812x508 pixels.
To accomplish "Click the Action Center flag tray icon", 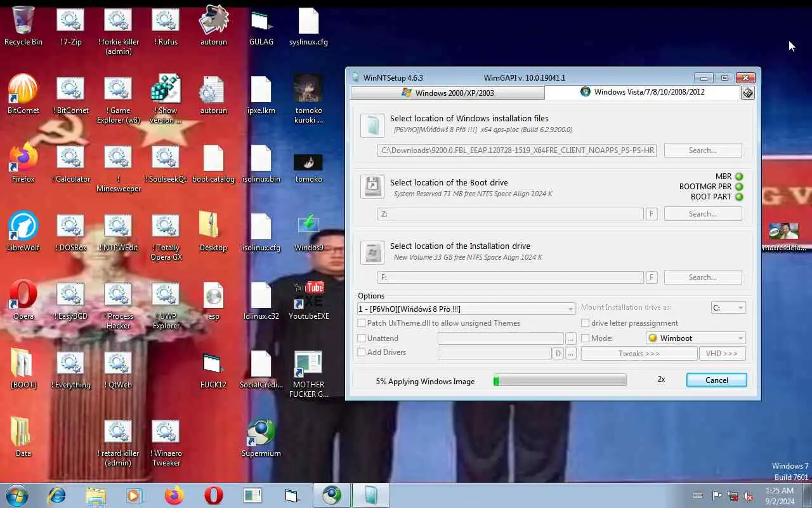I will coord(717,496).
